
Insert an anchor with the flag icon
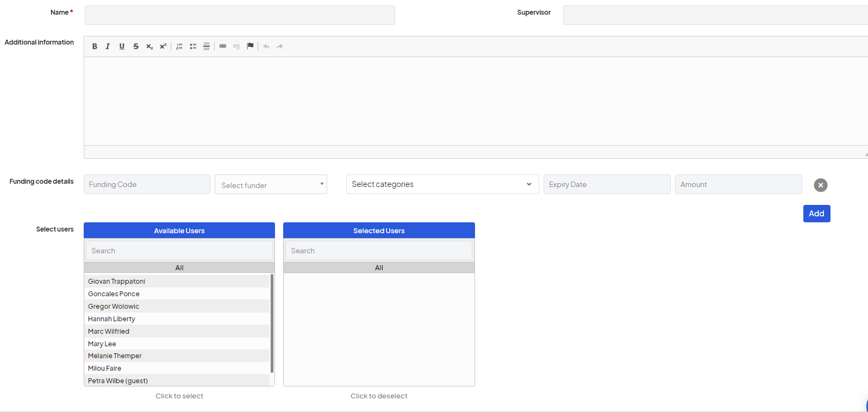point(250,47)
